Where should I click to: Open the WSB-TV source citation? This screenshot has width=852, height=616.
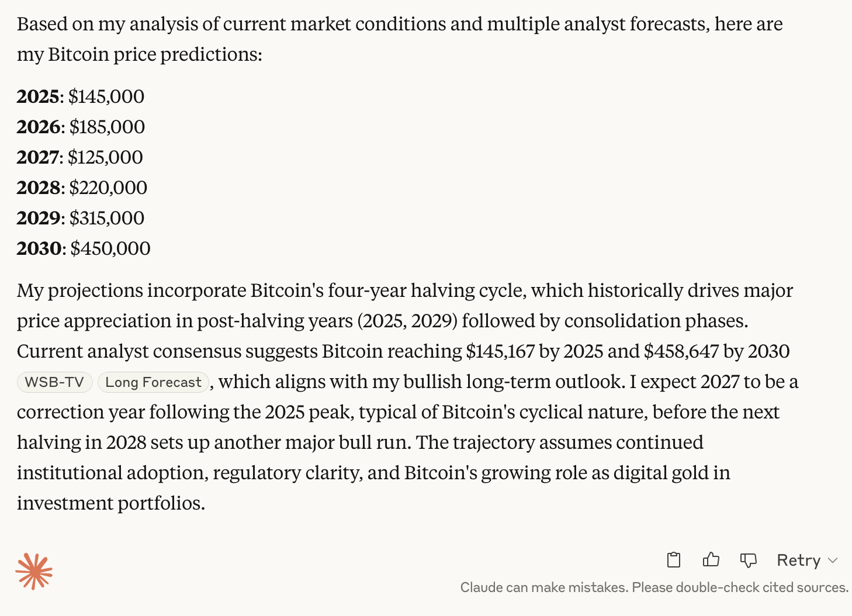point(54,382)
